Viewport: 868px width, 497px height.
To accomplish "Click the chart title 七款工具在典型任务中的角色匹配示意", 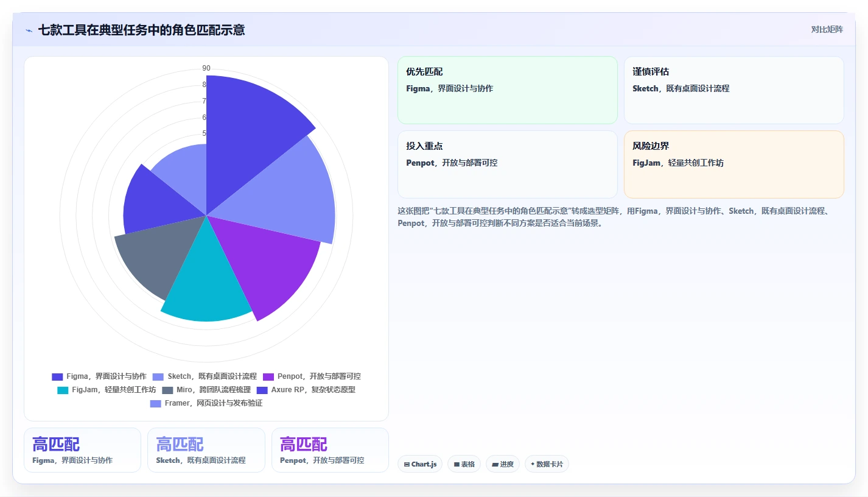I will tap(141, 30).
